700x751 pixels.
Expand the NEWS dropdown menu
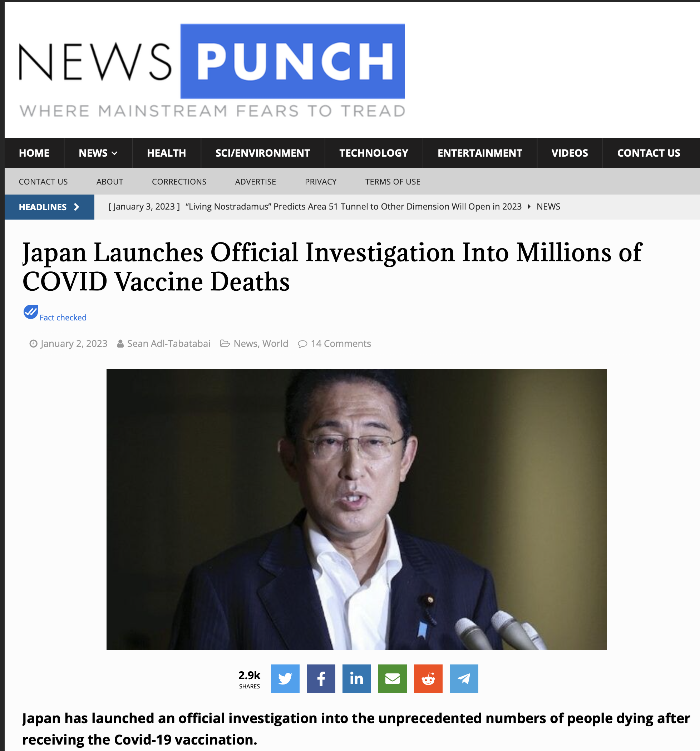[98, 153]
